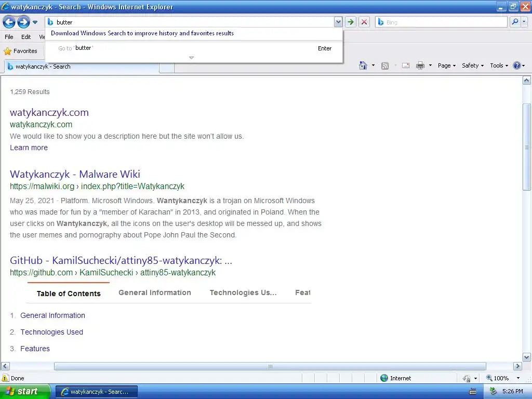Click the Windows Start button
The height and width of the screenshot is (399, 532).
pos(25,392)
